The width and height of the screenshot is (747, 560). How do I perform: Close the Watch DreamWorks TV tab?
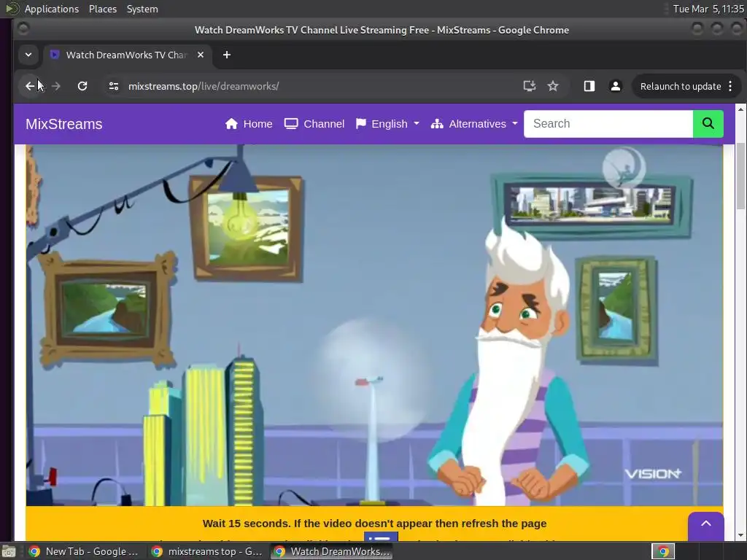coord(201,55)
